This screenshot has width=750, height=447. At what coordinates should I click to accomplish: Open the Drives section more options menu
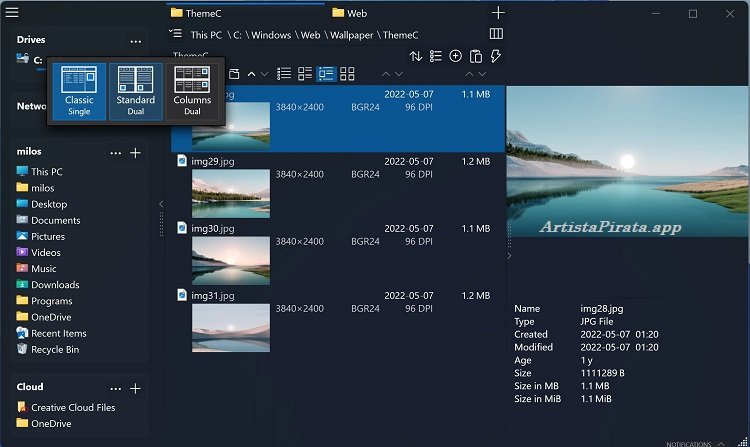pyautogui.click(x=135, y=41)
